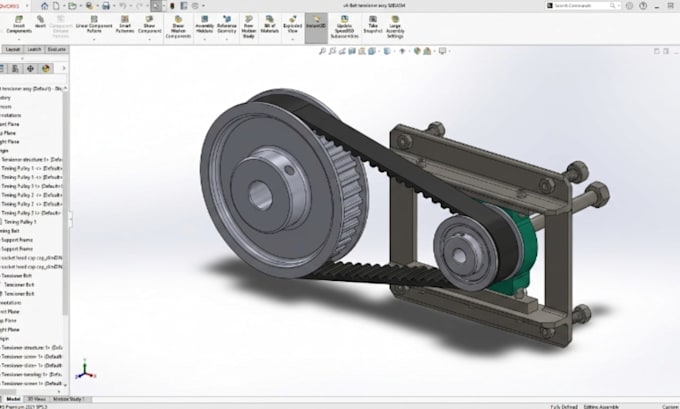Open the dropdown arrow beside the New icon
The width and height of the screenshot is (680, 409).
click(64, 6)
